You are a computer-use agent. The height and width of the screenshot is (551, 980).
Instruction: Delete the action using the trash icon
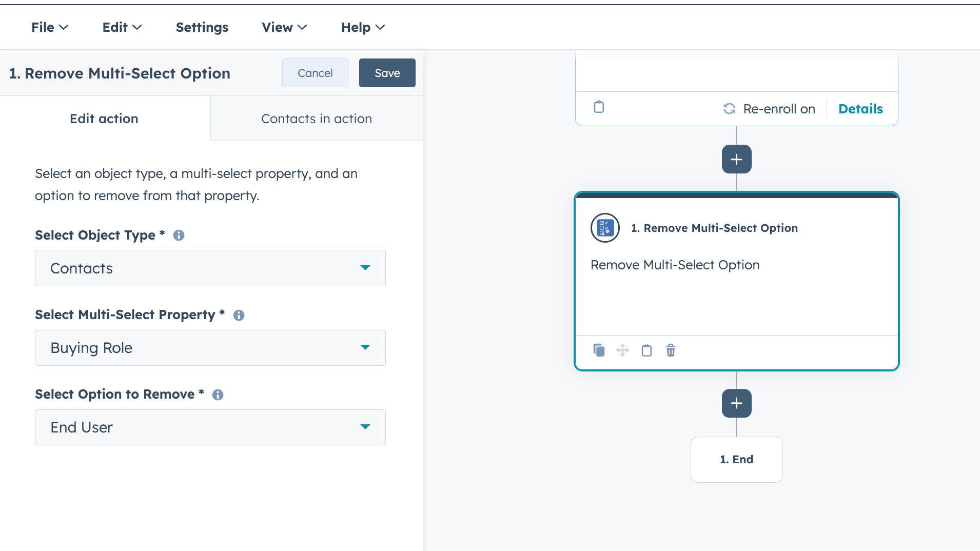coord(670,350)
